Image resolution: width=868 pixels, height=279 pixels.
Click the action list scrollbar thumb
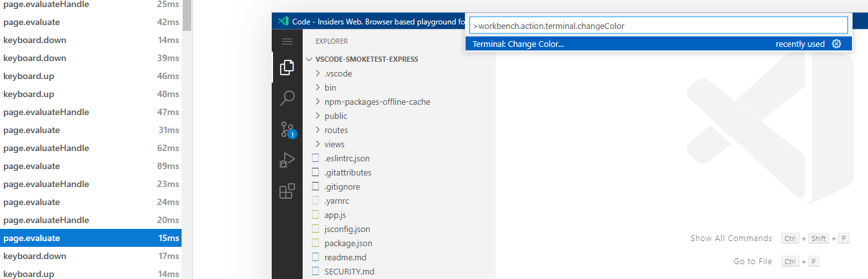tap(187, 15)
